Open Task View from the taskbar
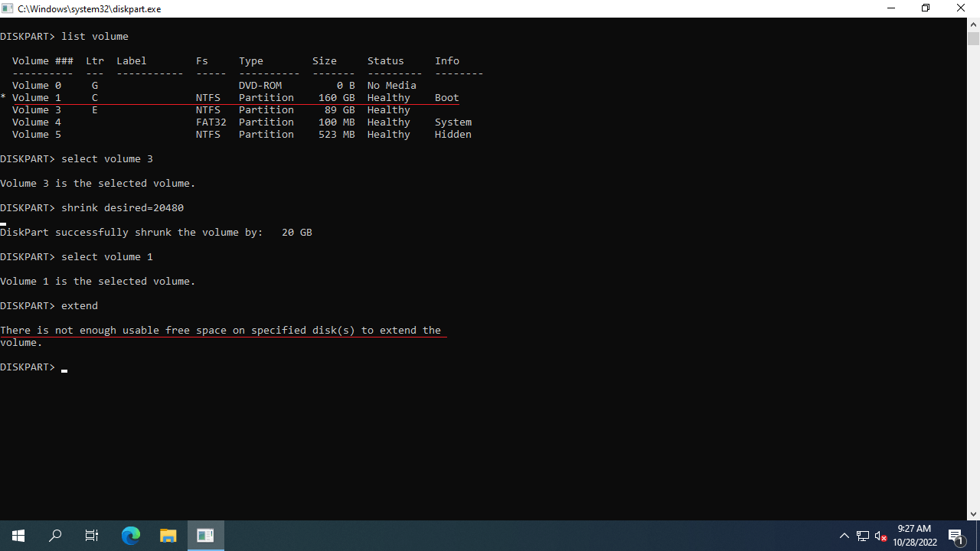The height and width of the screenshot is (551, 980). (92, 536)
